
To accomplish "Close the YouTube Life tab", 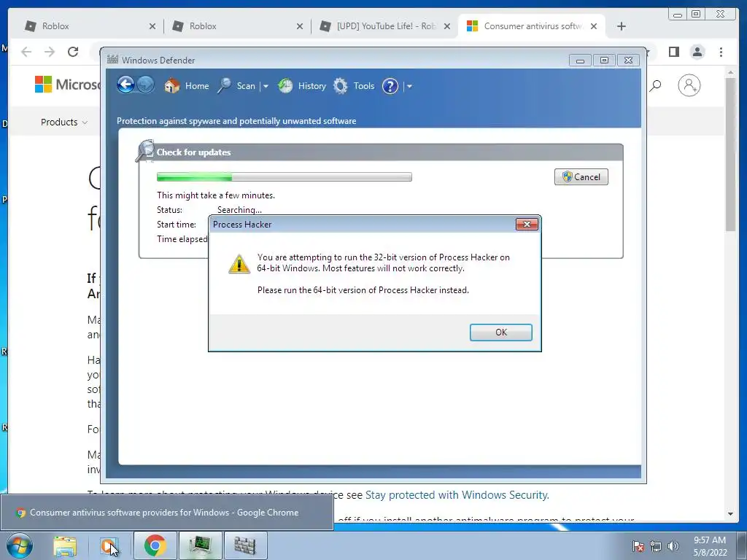I will coord(447,26).
